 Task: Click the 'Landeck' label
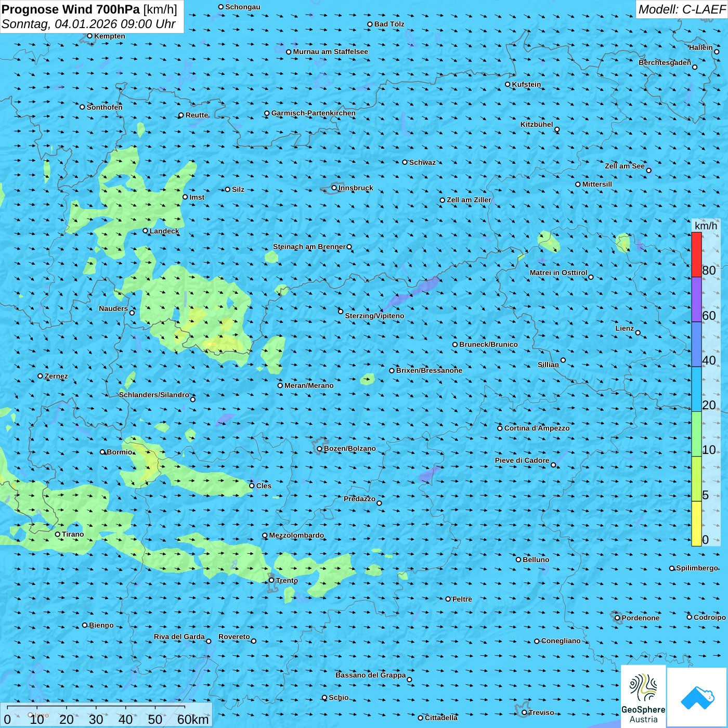164,231
